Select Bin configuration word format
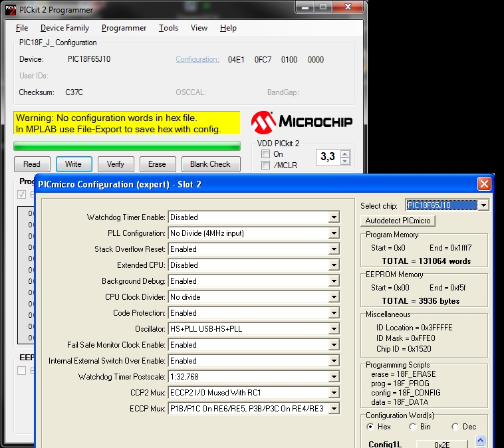The width and height of the screenshot is (504, 448). point(412,427)
